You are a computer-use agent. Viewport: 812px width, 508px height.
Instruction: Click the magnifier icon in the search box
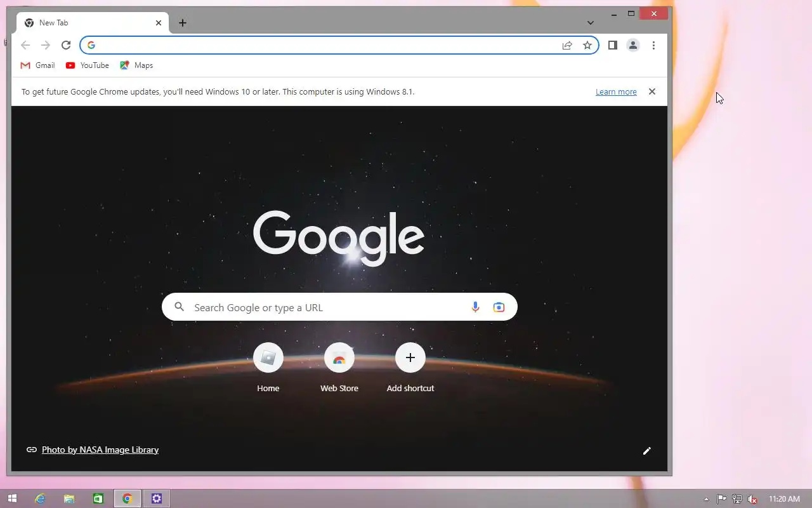180,307
